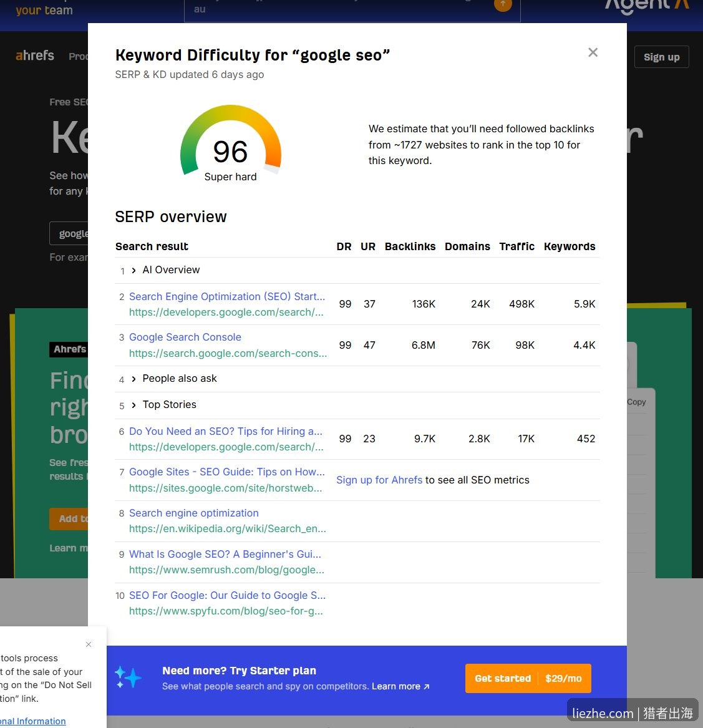Screen dimensions: 703x728
Task: Click the Copy label in background panel
Action: [x=636, y=402]
